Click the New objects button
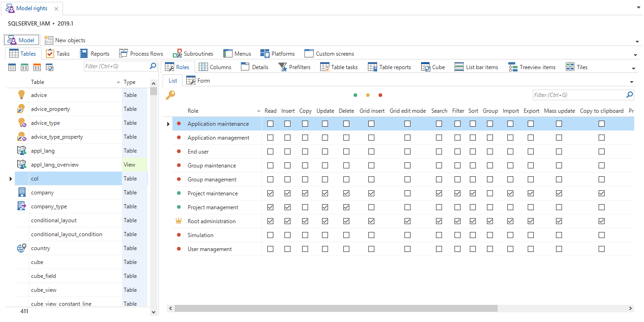644x322 pixels. tap(65, 40)
